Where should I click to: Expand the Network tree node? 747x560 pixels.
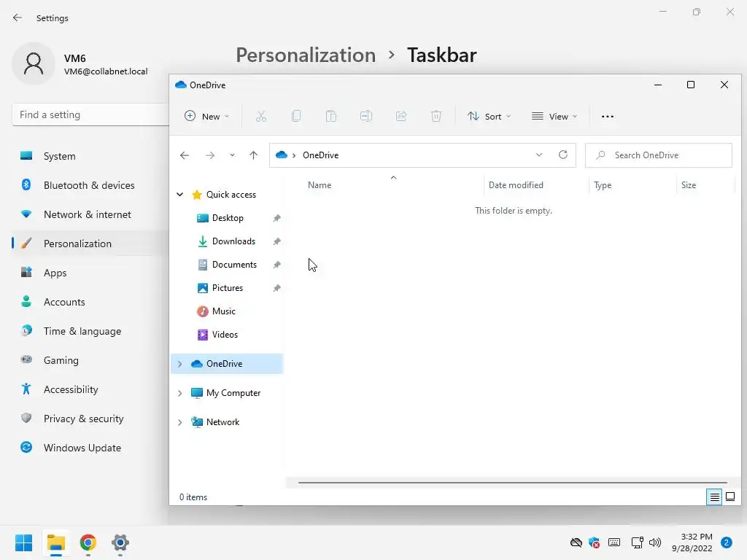click(x=180, y=422)
